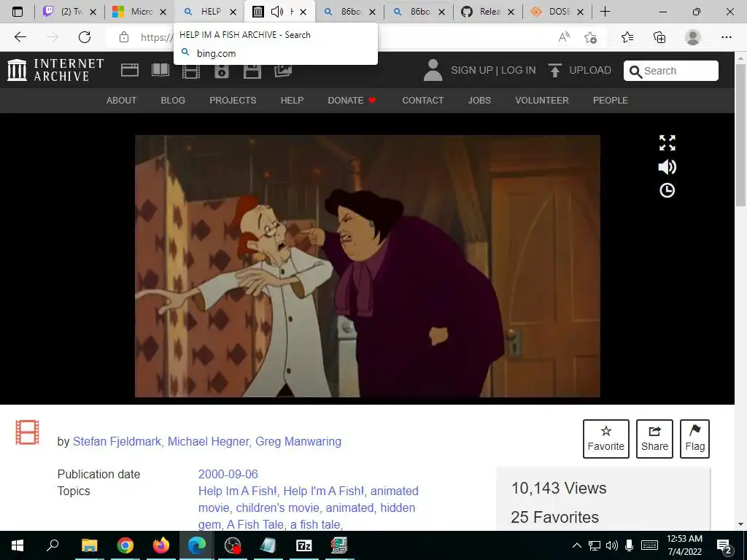Viewport: 747px width, 560px height.
Task: Click the CONTACT menu item
Action: (423, 101)
